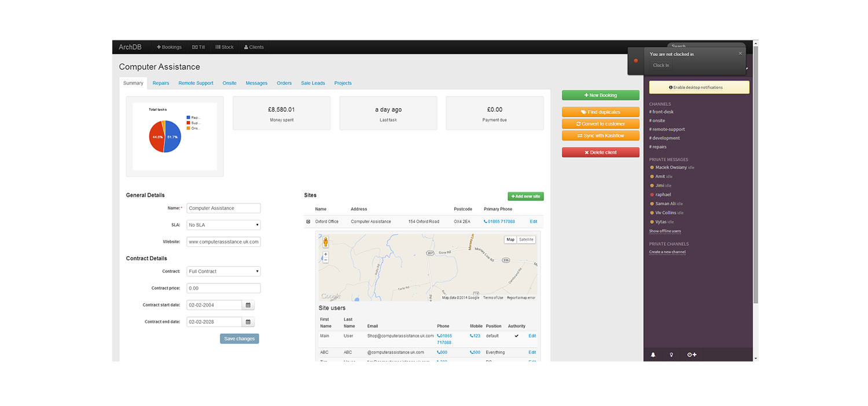868x406 pixels.
Task: Click the Clients icon in the navbar
Action: click(x=253, y=47)
